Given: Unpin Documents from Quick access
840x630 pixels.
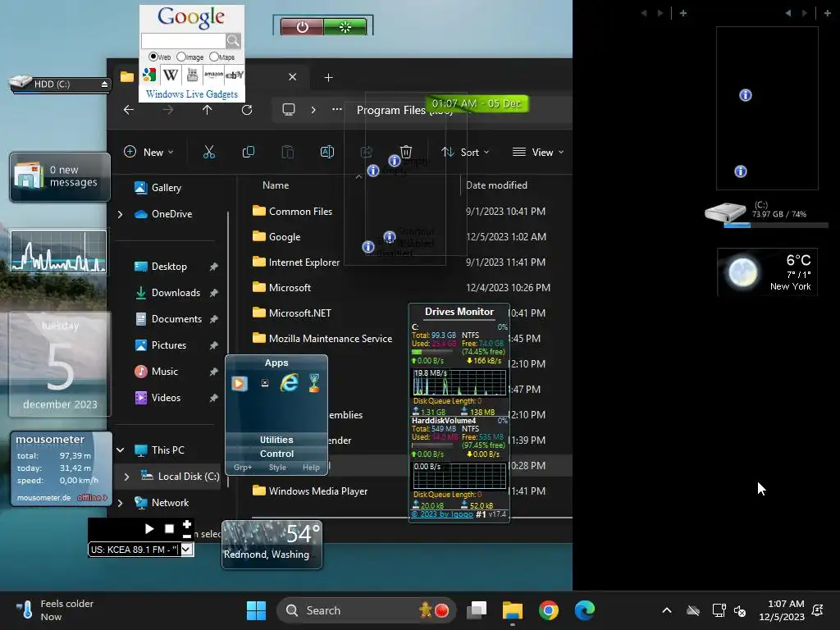Looking at the screenshot, I should [214, 319].
